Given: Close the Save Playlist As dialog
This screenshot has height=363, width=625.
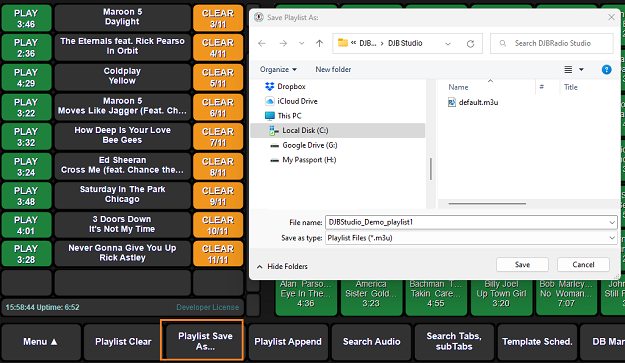Looking at the screenshot, I should pos(611,18).
